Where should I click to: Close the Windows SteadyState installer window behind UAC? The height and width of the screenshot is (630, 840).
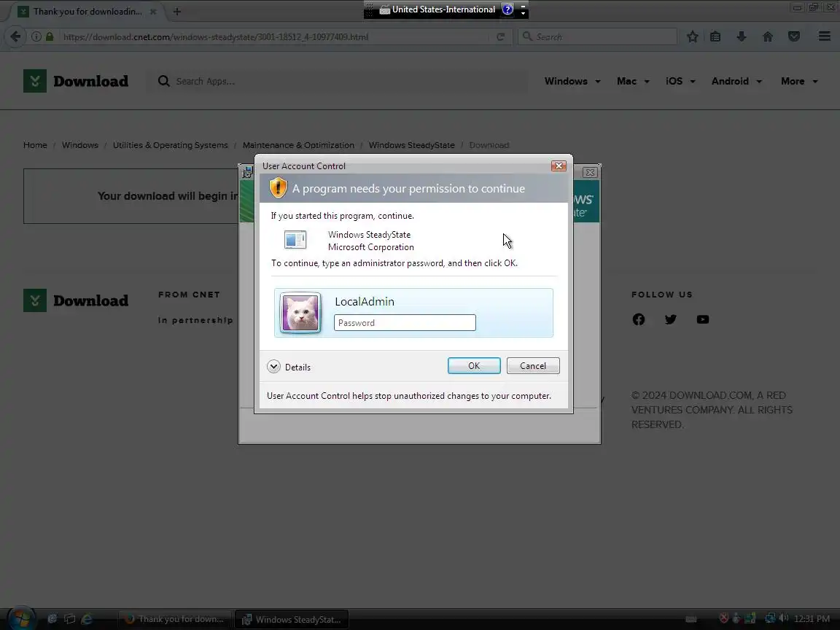[x=590, y=172]
